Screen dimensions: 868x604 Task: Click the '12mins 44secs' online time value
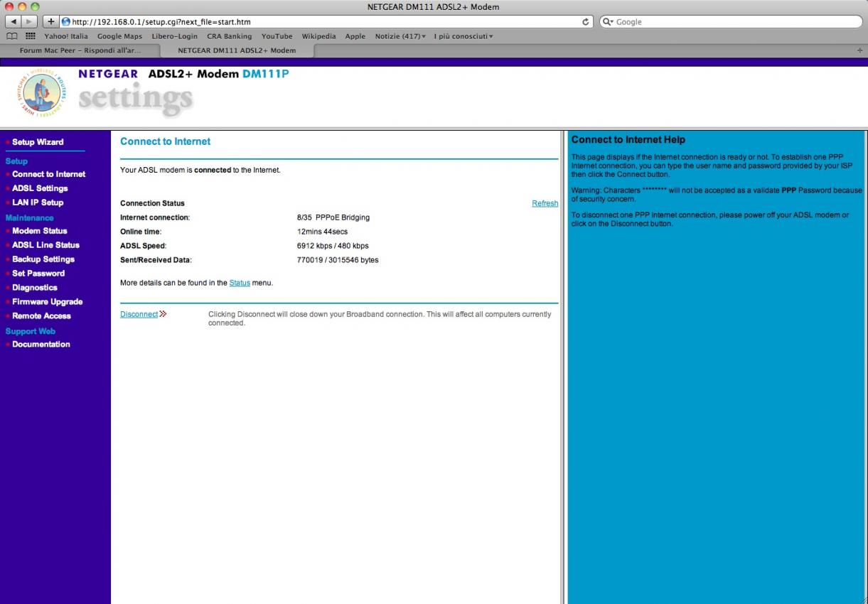tap(322, 232)
